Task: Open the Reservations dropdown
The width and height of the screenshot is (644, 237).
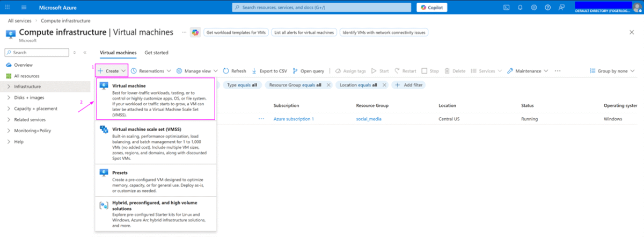Action: click(x=151, y=70)
